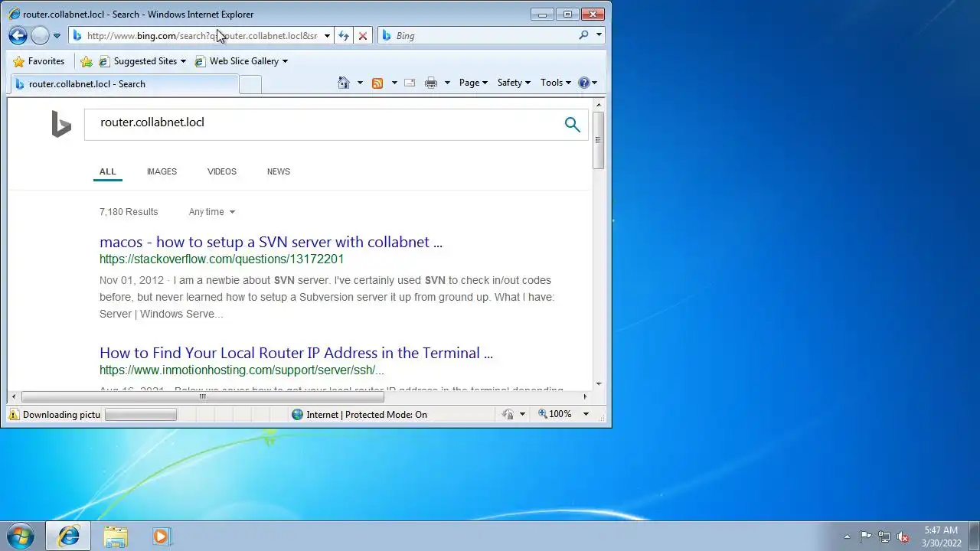980x551 pixels.
Task: Click the status bar warning icon
Action: [x=14, y=414]
